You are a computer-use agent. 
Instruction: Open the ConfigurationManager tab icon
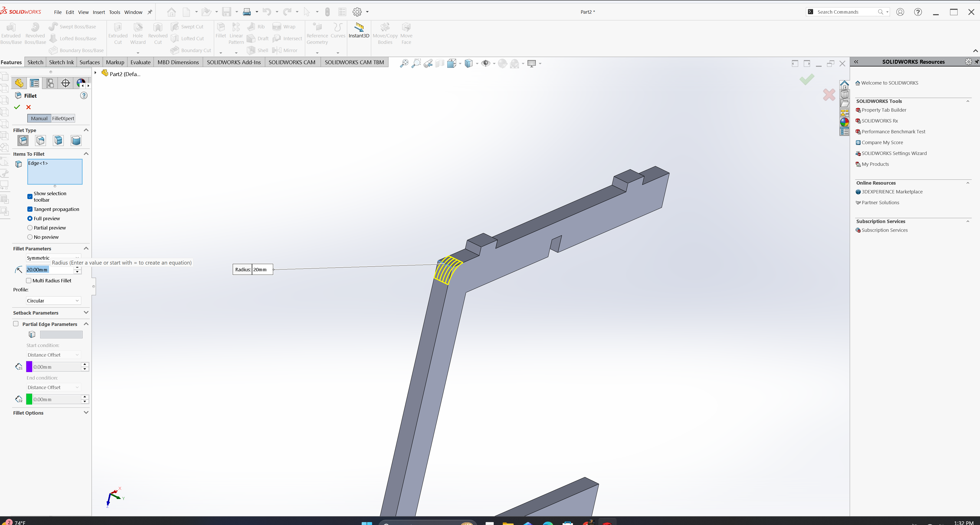click(50, 83)
